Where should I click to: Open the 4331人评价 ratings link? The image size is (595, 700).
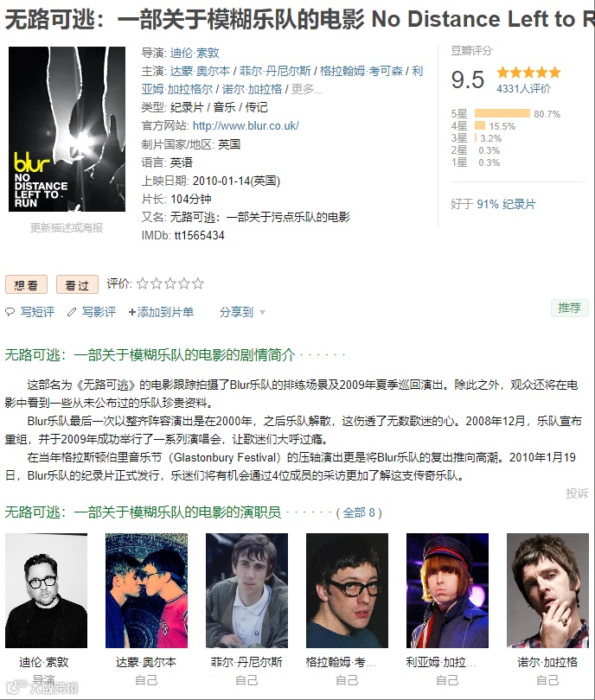click(x=523, y=89)
